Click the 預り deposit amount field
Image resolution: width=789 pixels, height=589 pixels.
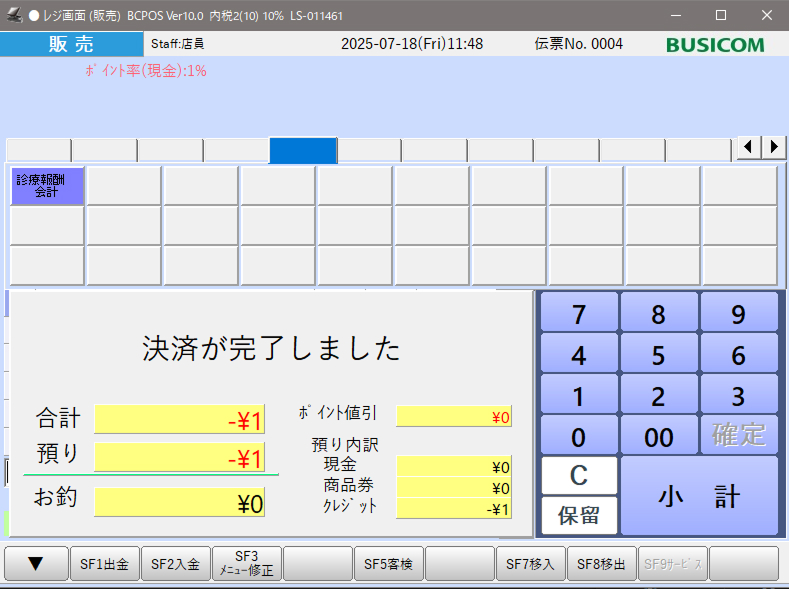(180, 458)
